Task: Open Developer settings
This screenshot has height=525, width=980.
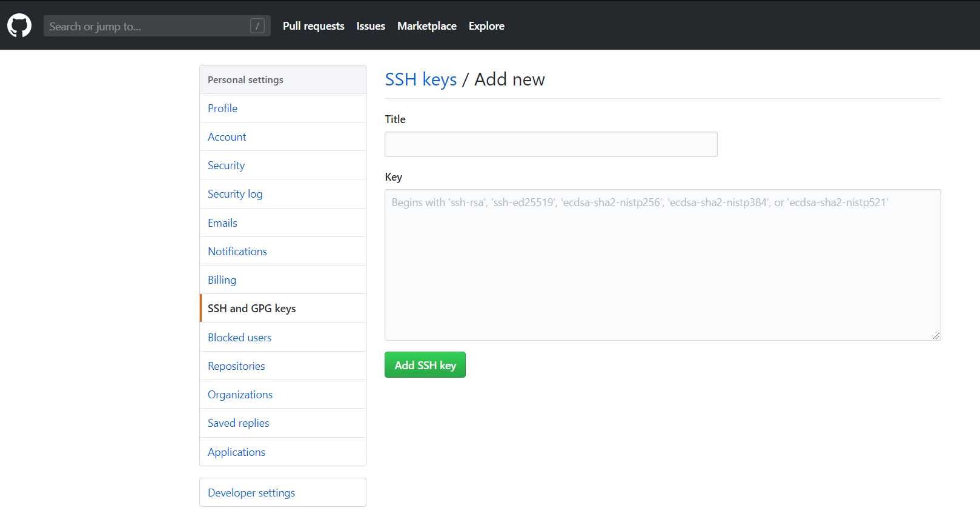Action: (283, 492)
